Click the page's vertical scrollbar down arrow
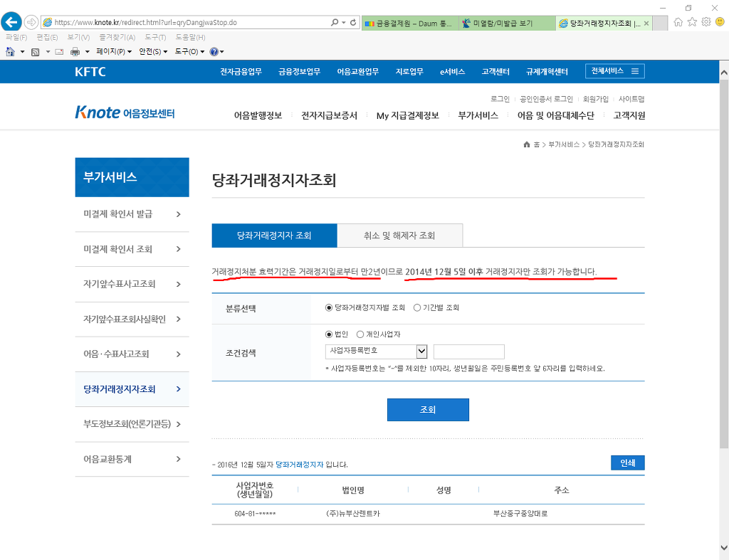The image size is (729, 560). click(x=723, y=547)
